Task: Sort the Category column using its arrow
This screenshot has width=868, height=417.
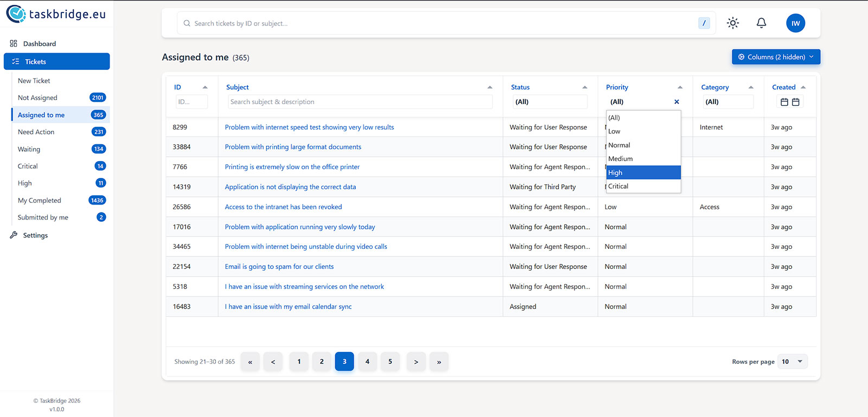Action: pyautogui.click(x=751, y=87)
